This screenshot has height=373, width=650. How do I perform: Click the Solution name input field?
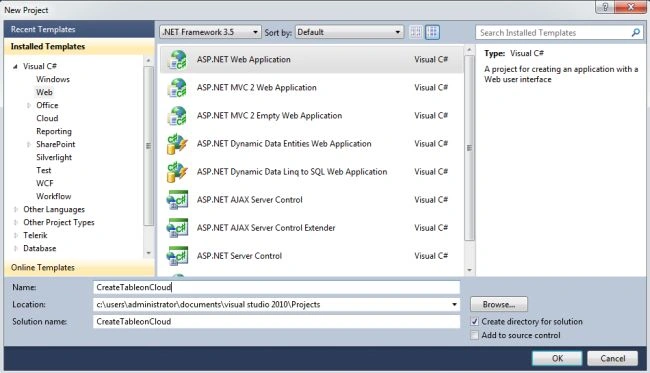pos(276,322)
